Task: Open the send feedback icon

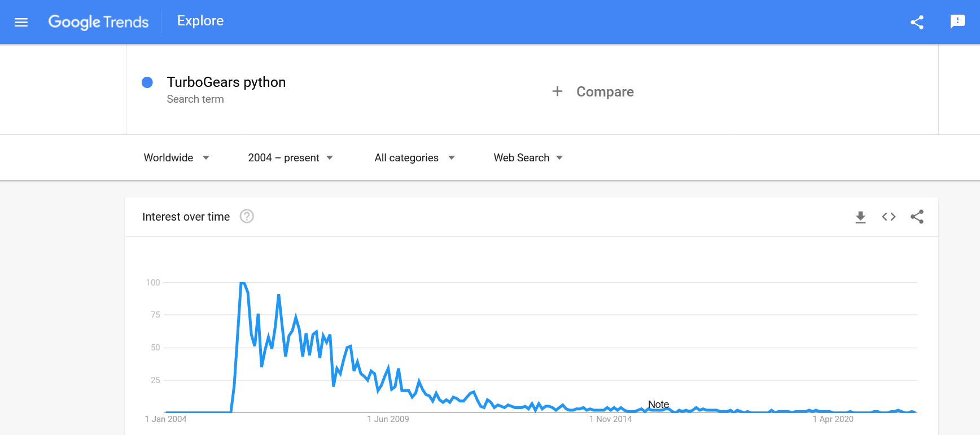Action: coord(957,22)
